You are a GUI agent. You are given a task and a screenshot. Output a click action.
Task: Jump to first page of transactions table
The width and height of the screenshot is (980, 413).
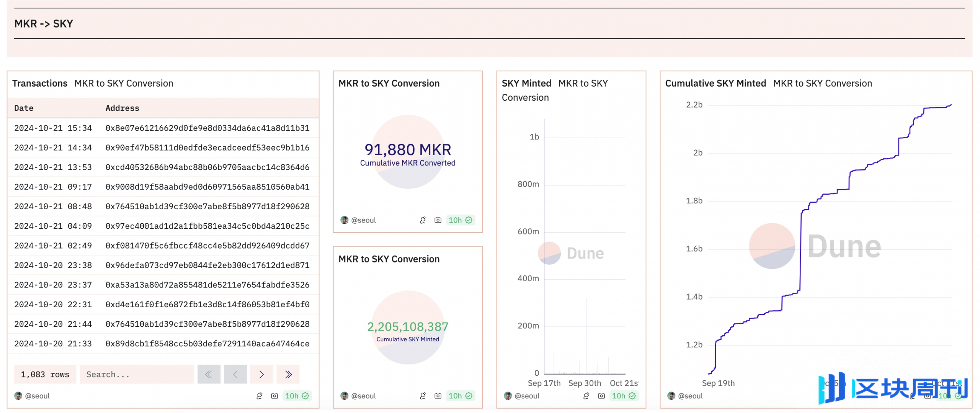pos(209,374)
